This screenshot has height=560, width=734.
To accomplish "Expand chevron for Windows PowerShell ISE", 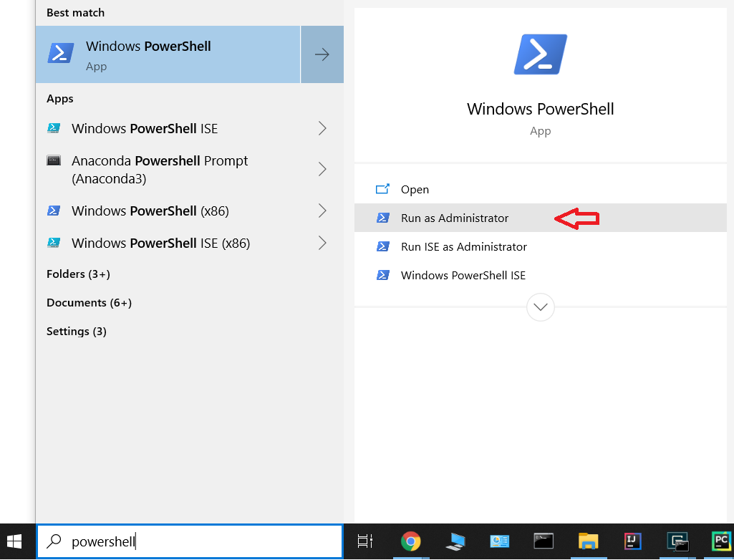I will point(322,128).
